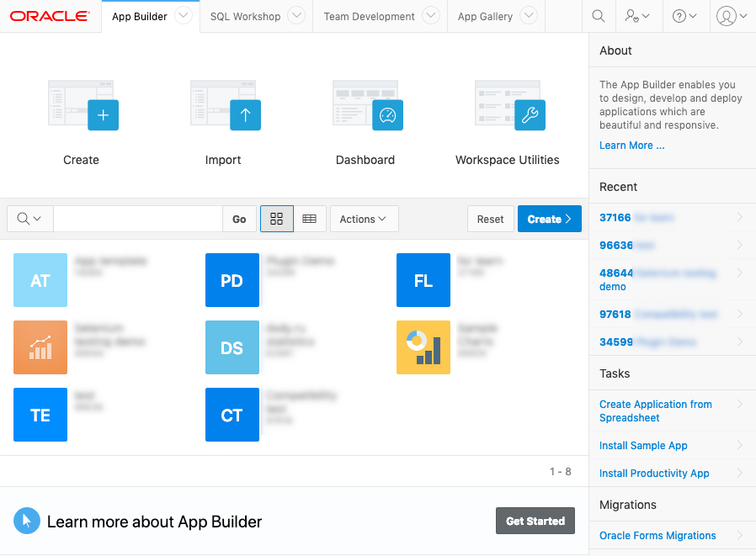Click the blue Create button
This screenshot has height=556, width=756.
(550, 219)
